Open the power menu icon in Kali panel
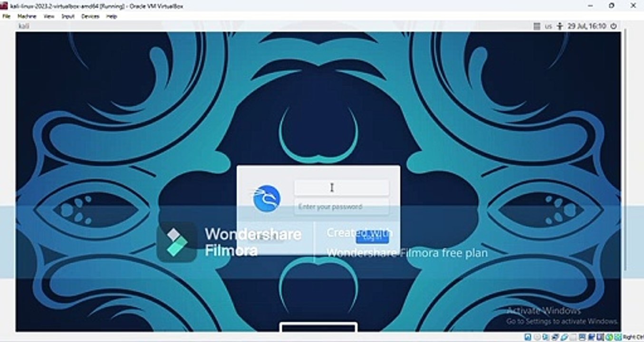The width and height of the screenshot is (644, 342). 614,26
